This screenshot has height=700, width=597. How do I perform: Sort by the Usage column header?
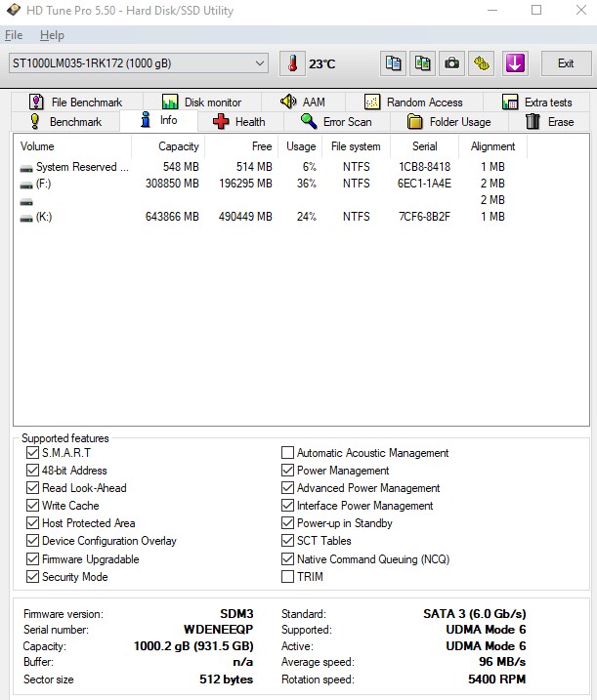click(301, 146)
